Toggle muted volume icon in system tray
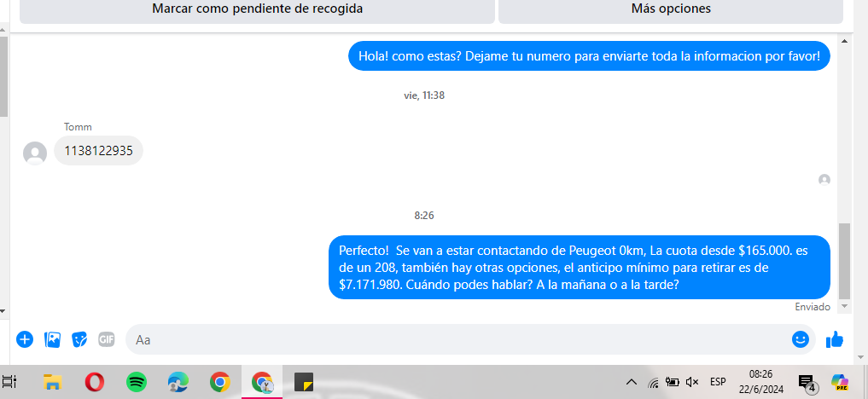Screen dimensions: 868x399 click(x=692, y=382)
